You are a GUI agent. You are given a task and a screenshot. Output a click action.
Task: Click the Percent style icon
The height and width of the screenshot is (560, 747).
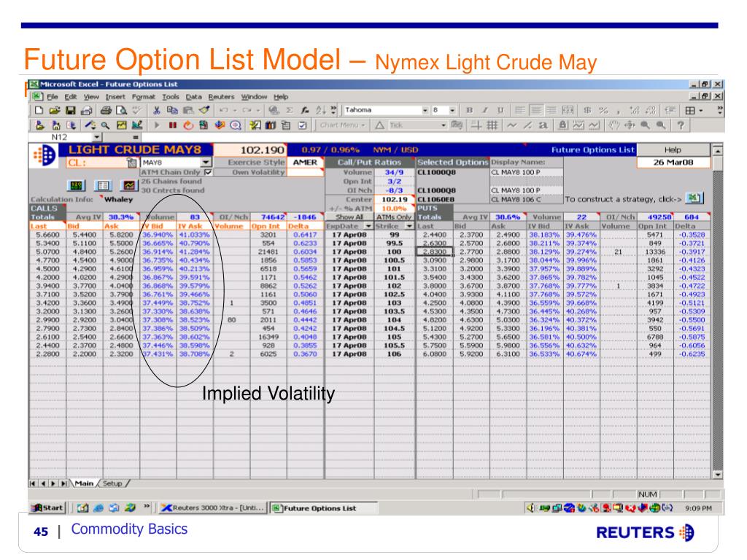point(603,111)
